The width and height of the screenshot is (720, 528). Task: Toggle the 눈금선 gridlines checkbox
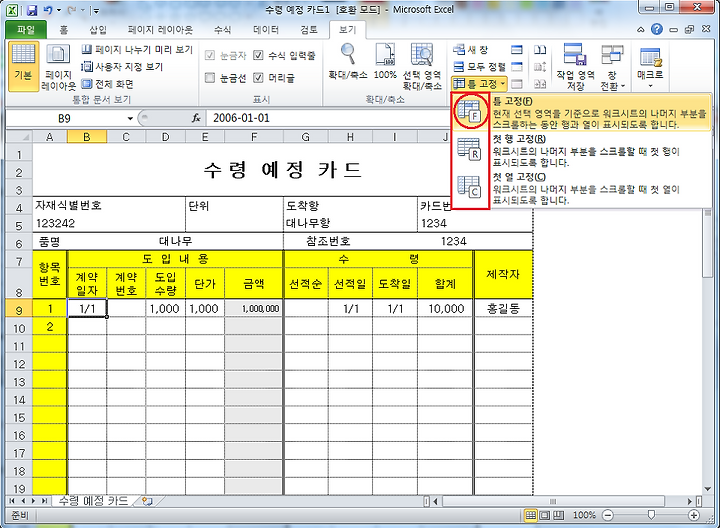210,77
